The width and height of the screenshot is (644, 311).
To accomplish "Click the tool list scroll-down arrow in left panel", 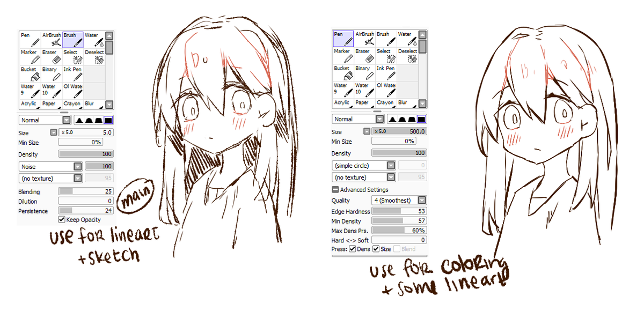I will coord(109,105).
